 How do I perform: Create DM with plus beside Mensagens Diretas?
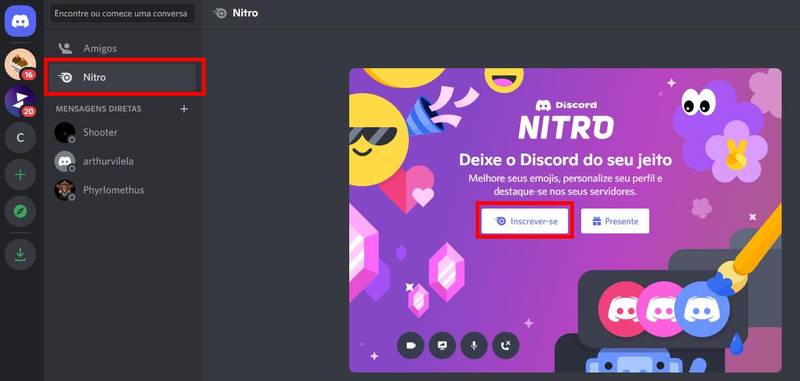click(x=184, y=109)
